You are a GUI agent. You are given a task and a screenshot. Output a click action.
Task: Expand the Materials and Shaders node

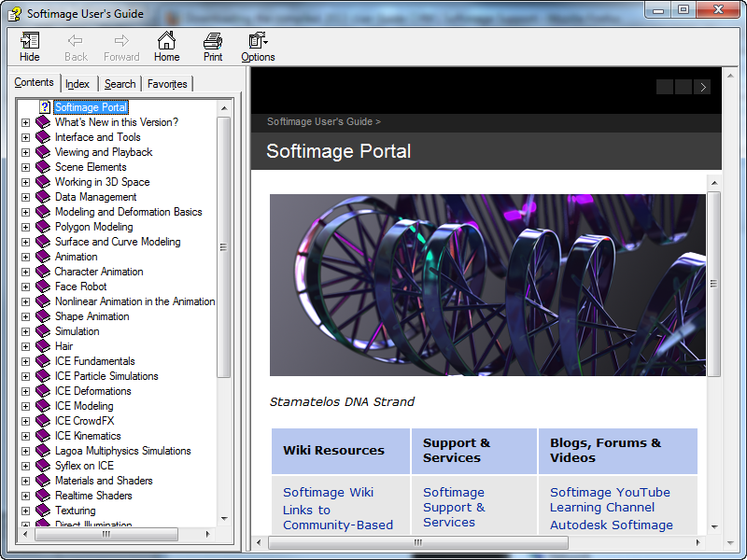click(x=26, y=481)
